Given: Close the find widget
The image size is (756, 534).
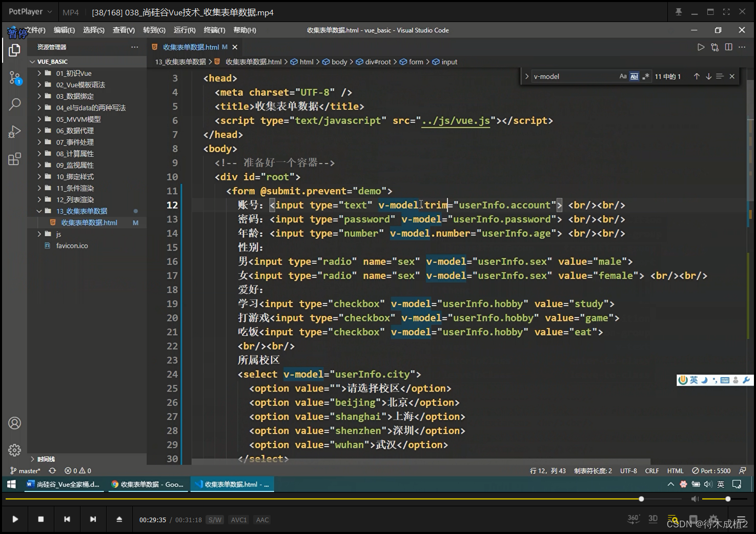Looking at the screenshot, I should 732,76.
